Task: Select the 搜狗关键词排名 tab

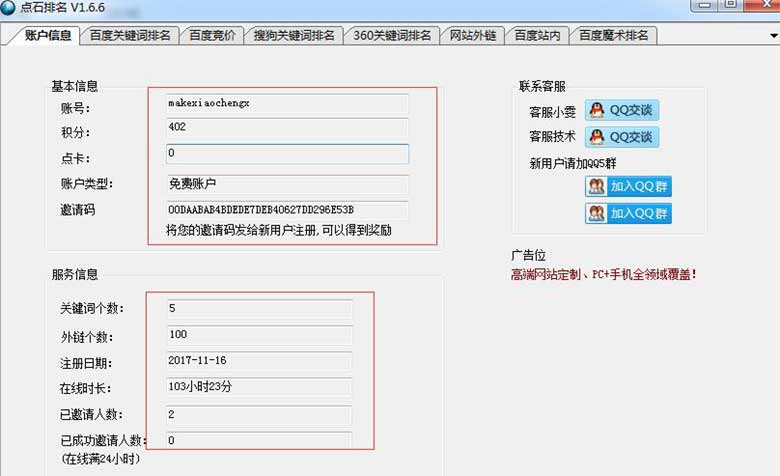Action: pyautogui.click(x=293, y=35)
